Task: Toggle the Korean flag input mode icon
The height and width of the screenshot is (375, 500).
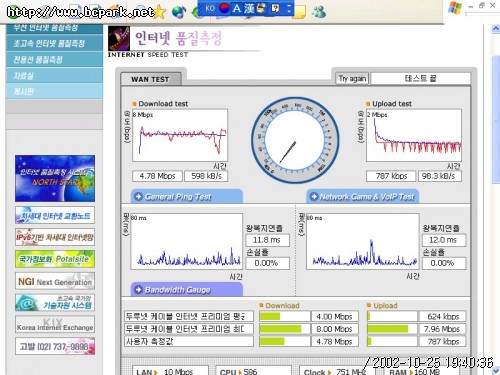Action: tap(225, 8)
